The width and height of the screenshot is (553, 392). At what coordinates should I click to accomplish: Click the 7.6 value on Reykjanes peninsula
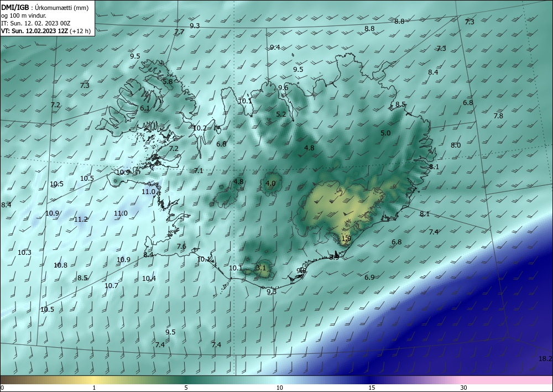pos(181,247)
